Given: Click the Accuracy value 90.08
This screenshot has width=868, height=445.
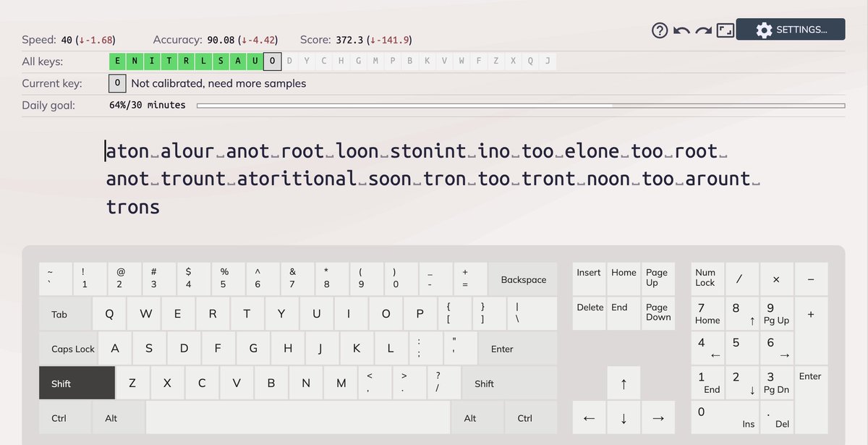Looking at the screenshot, I should pyautogui.click(x=220, y=40).
